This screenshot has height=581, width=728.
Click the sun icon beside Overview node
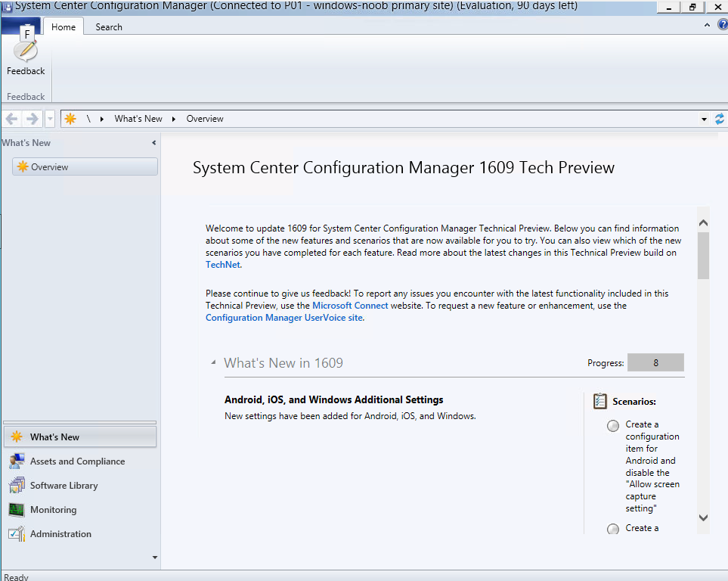[22, 166]
